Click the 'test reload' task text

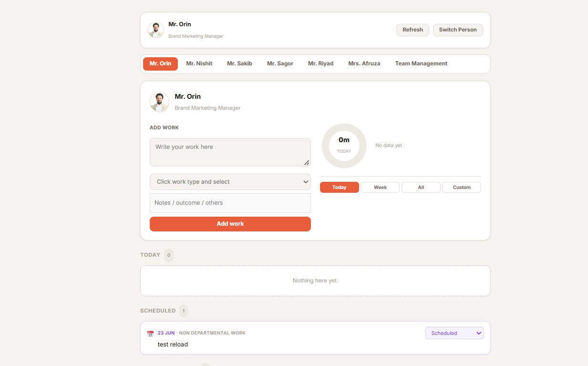pos(173,345)
